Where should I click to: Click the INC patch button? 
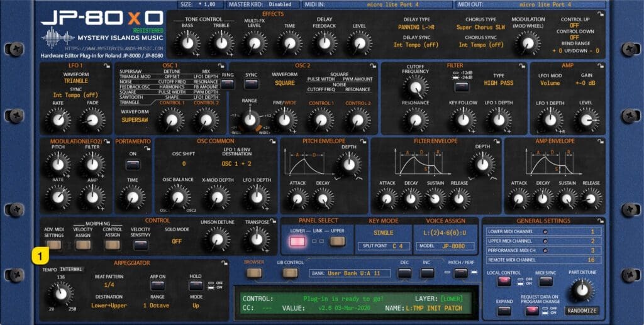(427, 273)
